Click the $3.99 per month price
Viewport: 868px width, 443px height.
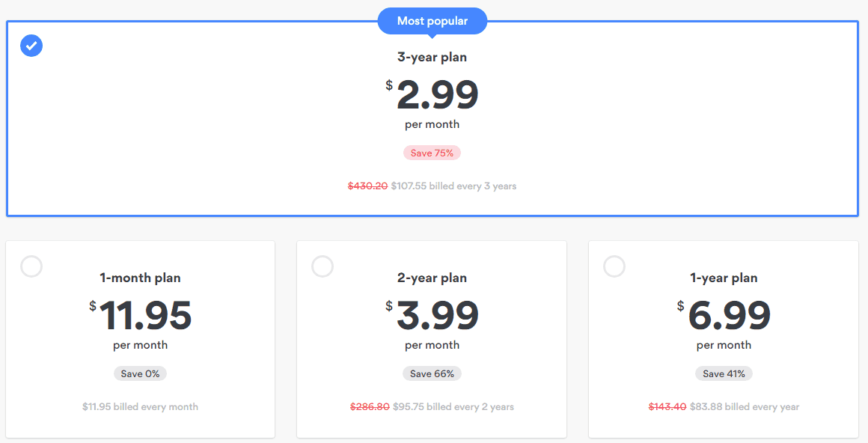(437, 316)
